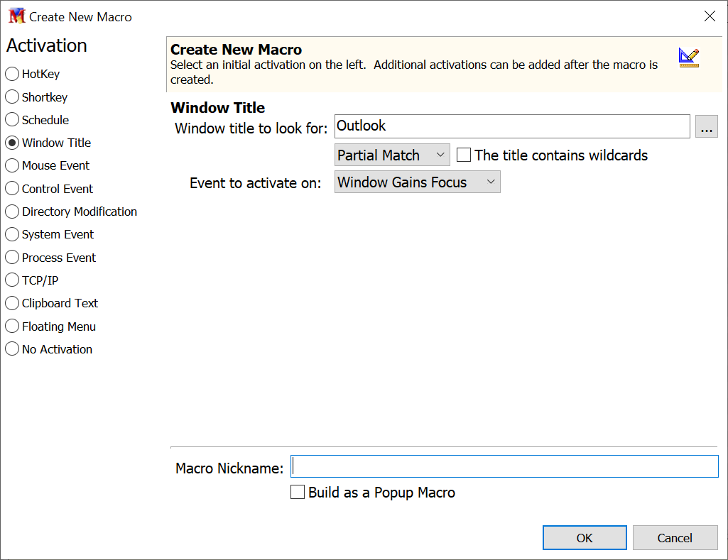Click the ruler and triangle macro icon
This screenshot has width=728, height=560.
coord(688,57)
